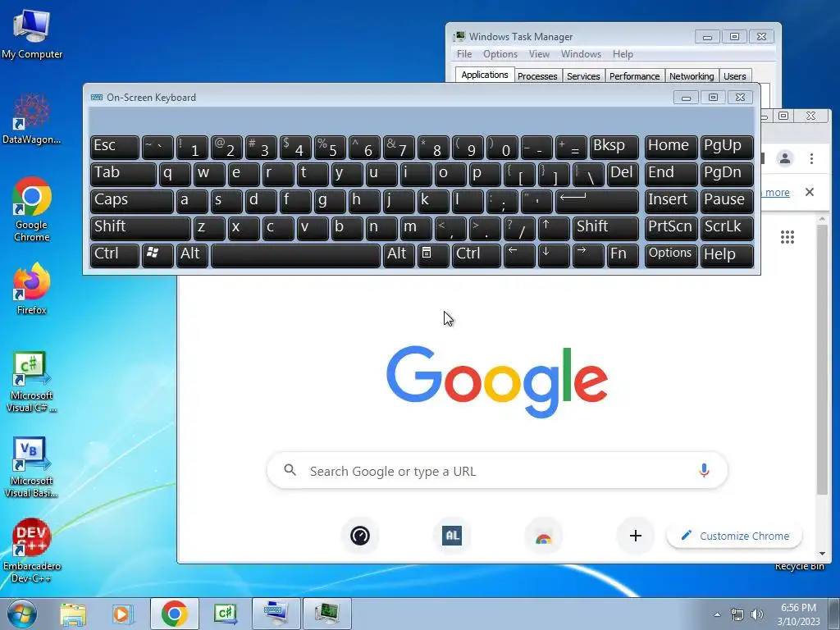Switch to Performance tab in Task Manager
The height and width of the screenshot is (630, 840).
[634, 76]
